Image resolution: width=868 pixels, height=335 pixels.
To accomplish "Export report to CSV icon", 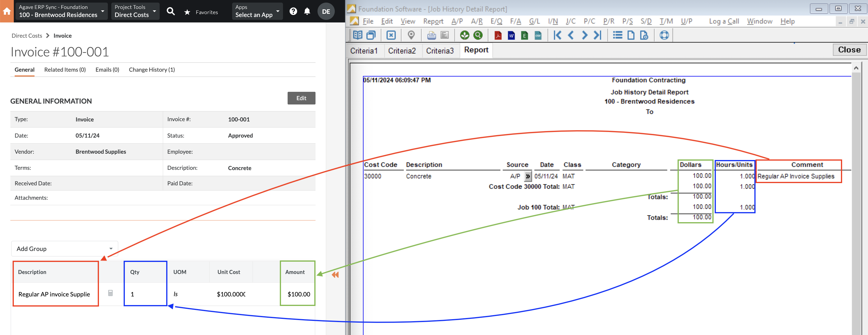I will click(x=538, y=35).
